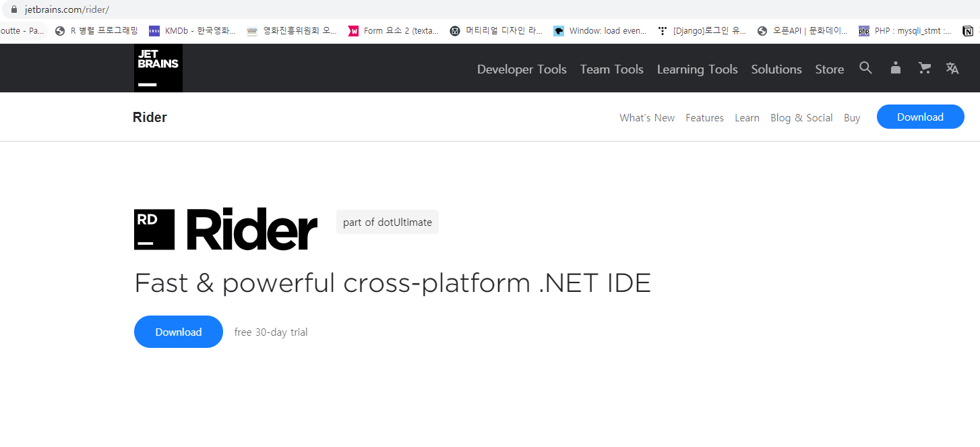Click the JetBrains logo

coord(158,68)
